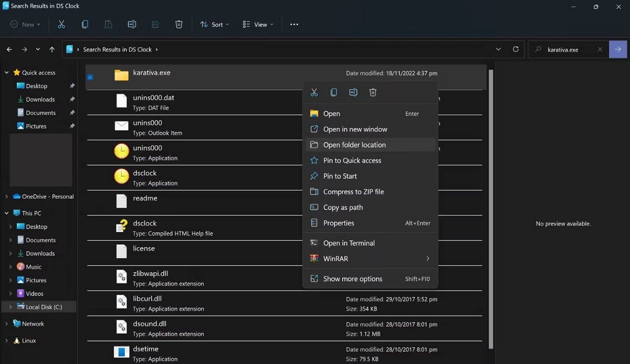The image size is (630, 364).
Task: Open the View dropdown menu
Action: [258, 24]
